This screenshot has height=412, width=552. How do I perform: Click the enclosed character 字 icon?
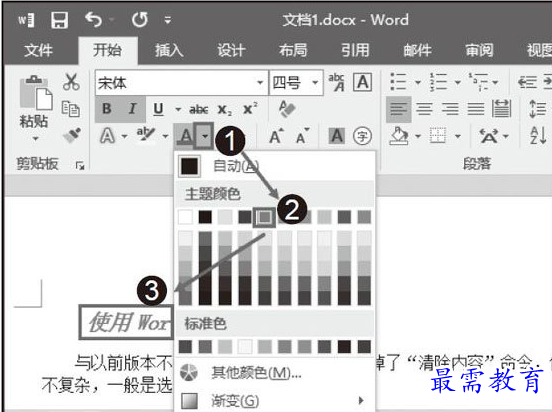(x=363, y=136)
